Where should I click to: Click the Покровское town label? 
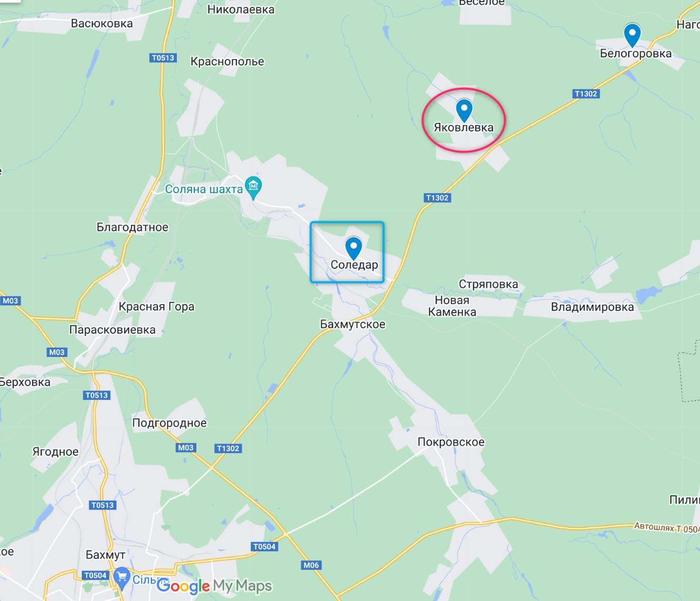click(x=451, y=442)
